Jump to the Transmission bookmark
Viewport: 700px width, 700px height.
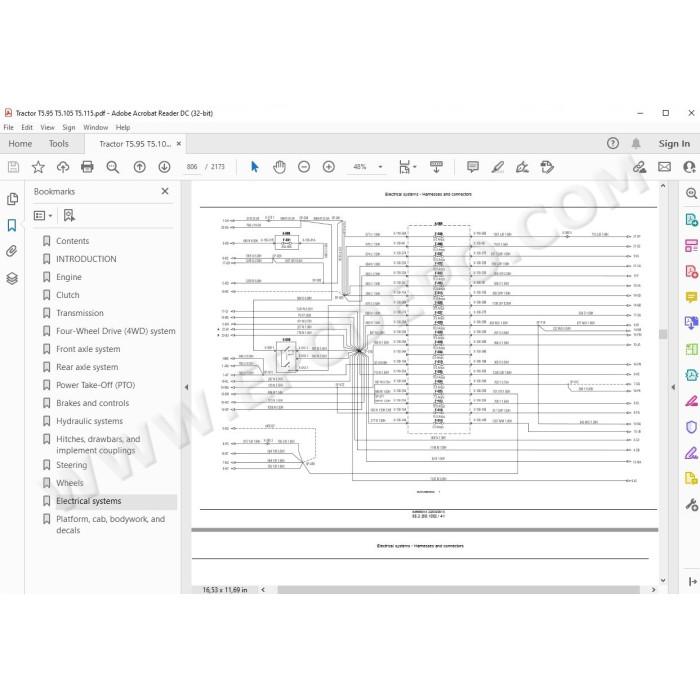tap(79, 313)
